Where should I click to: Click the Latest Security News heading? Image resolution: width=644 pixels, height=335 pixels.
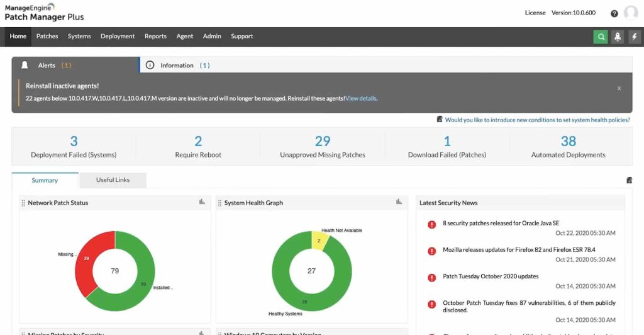click(448, 203)
